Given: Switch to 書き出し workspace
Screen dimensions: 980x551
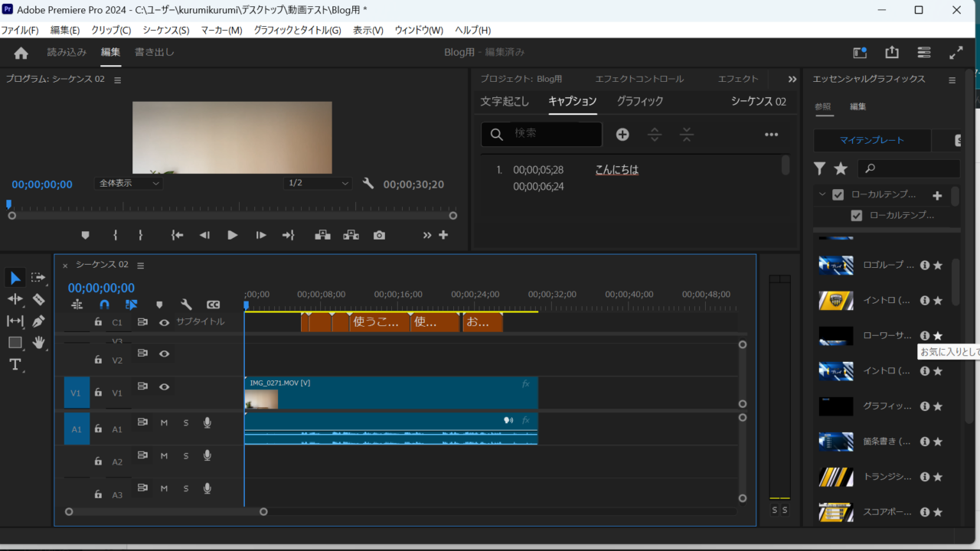Looking at the screenshot, I should [x=155, y=52].
